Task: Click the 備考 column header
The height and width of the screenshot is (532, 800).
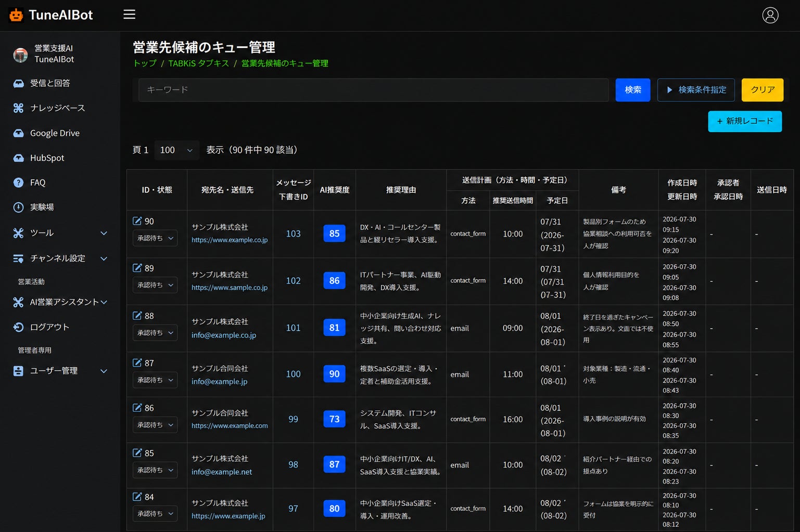Action: tap(618, 190)
